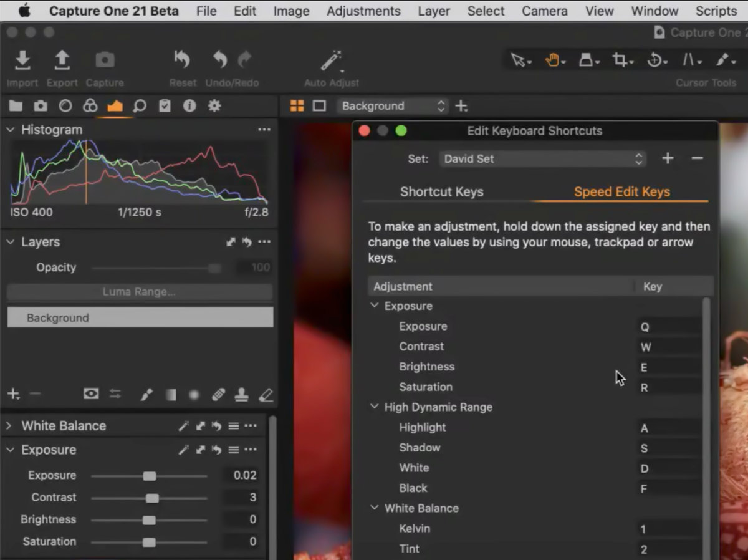Image resolution: width=748 pixels, height=560 pixels.
Task: Select the Clone Mask stamp icon
Action: (242, 394)
